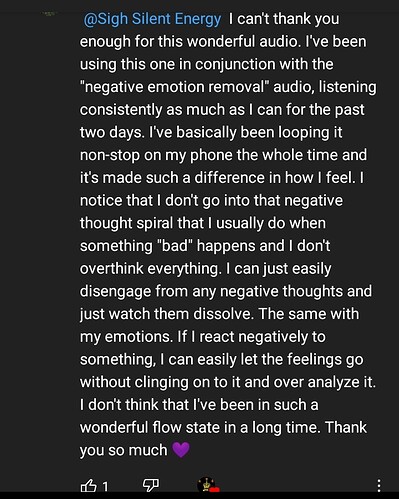Dislike the comment with thumbs-down icon

pos(151,485)
